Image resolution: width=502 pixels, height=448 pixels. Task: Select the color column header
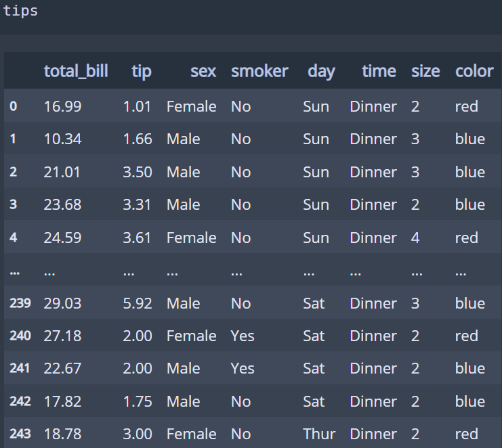(474, 71)
